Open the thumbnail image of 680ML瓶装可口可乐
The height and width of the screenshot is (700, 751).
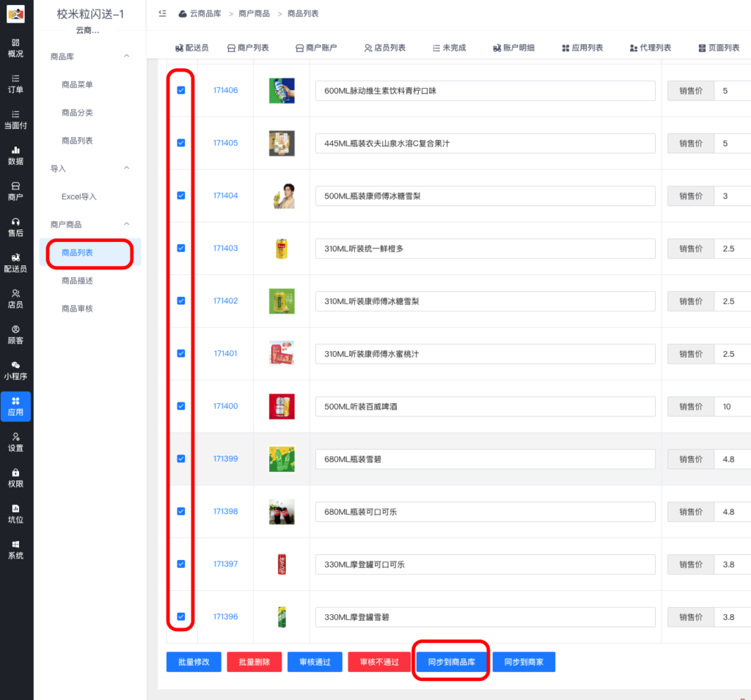[x=282, y=511]
